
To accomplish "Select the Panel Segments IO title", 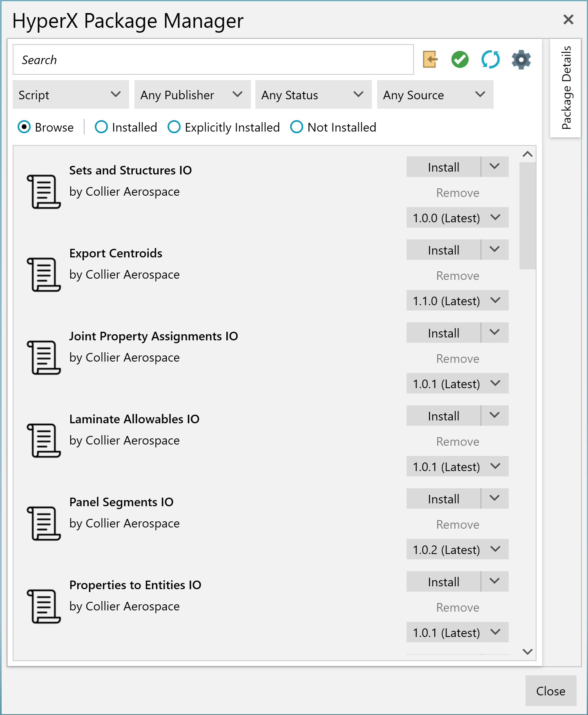I will [121, 502].
